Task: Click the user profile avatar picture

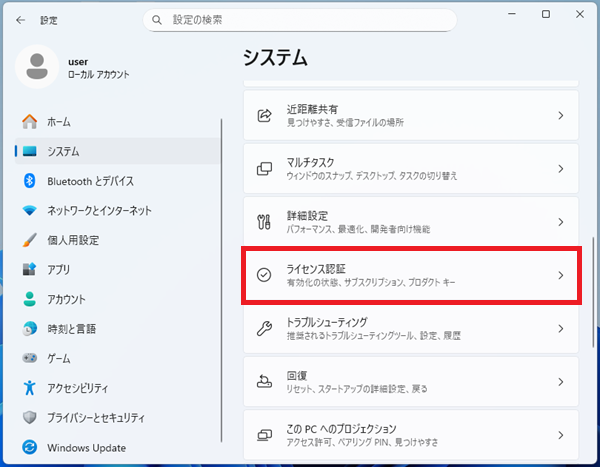Action: click(38, 67)
